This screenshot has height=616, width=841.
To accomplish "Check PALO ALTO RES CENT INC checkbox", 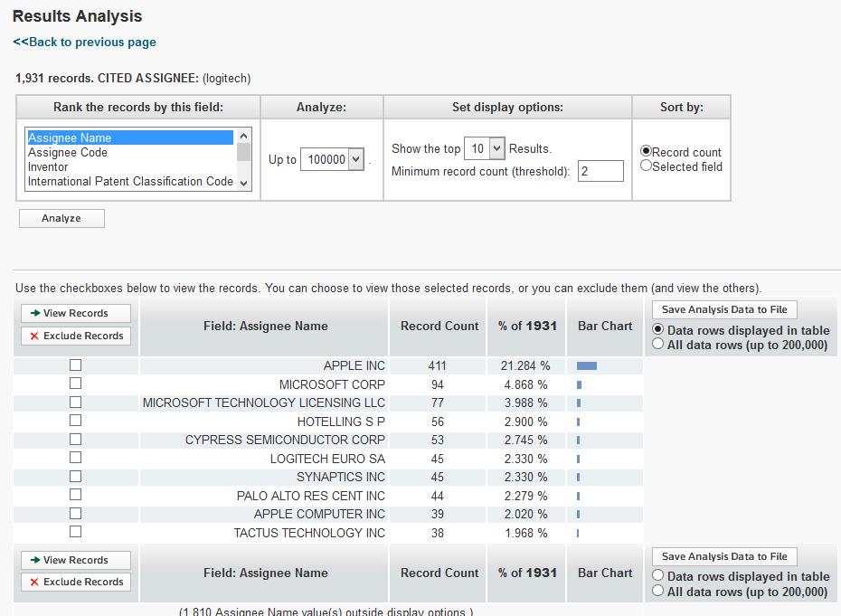I will (x=76, y=494).
